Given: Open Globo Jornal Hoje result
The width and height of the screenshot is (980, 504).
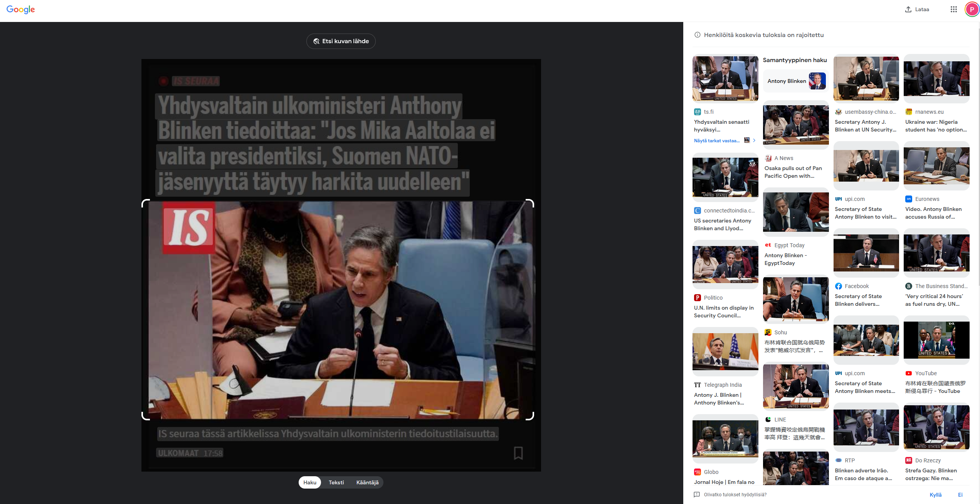Looking at the screenshot, I should click(x=724, y=482).
